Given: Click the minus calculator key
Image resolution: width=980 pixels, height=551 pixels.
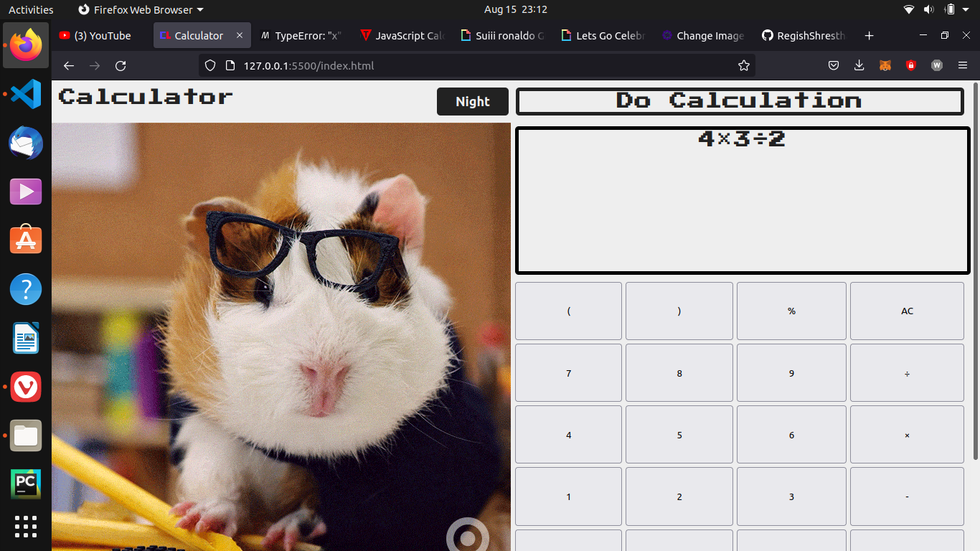Looking at the screenshot, I should coord(907,496).
